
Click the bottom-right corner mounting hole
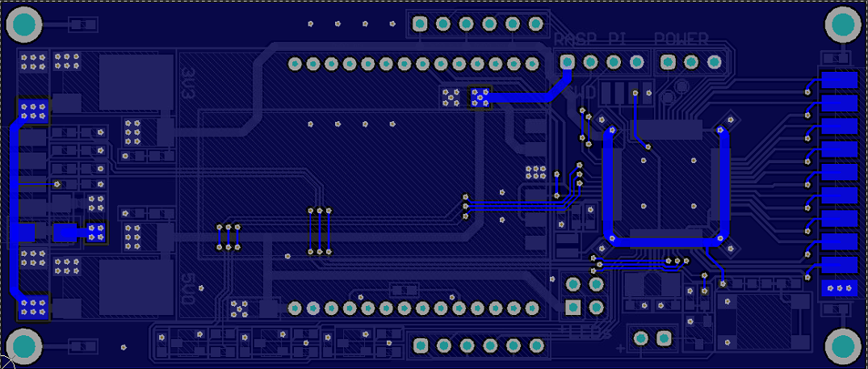(843, 346)
